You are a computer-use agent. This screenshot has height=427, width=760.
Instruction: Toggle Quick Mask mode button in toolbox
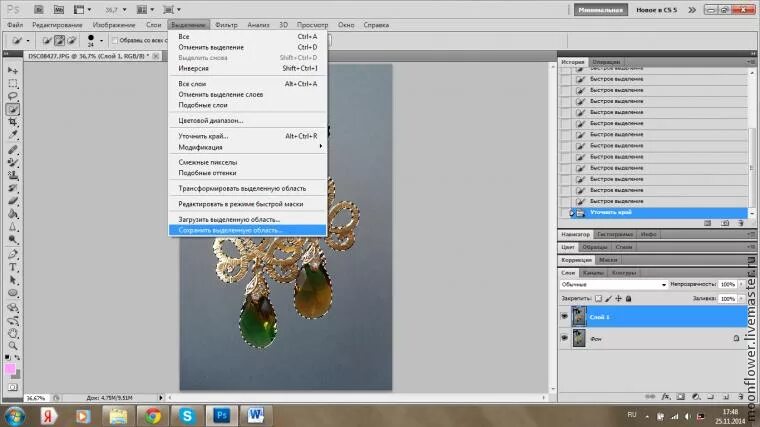(13, 387)
